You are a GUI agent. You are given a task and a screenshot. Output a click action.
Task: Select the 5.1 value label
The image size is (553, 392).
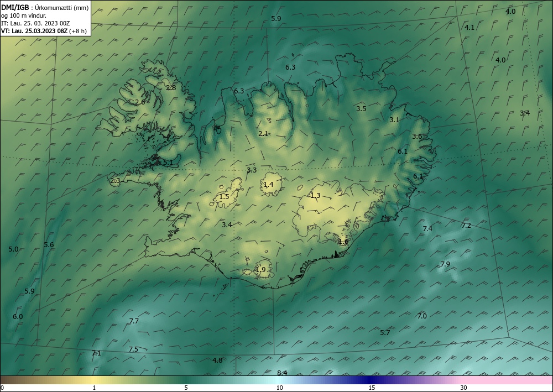click(168, 163)
